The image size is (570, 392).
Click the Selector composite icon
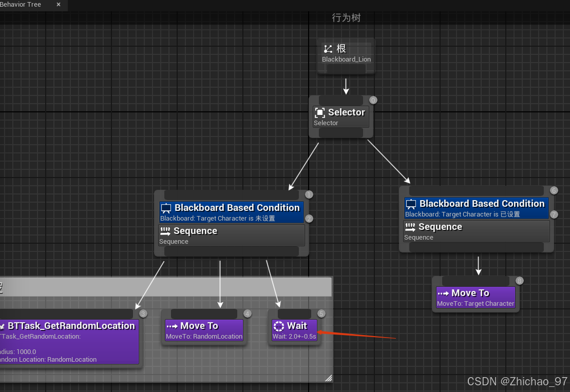(x=319, y=112)
